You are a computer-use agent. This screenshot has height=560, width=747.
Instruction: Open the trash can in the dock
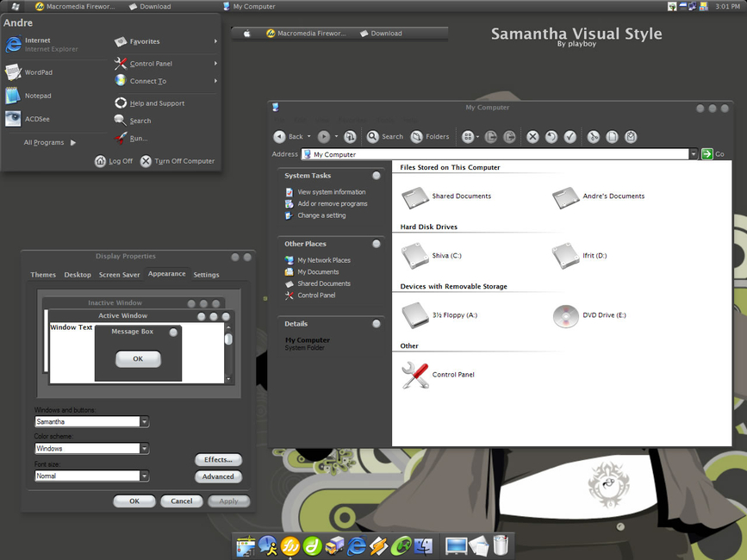501,545
